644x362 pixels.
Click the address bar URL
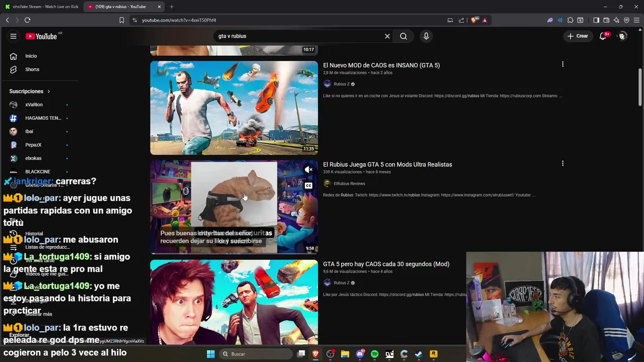pyautogui.click(x=179, y=20)
